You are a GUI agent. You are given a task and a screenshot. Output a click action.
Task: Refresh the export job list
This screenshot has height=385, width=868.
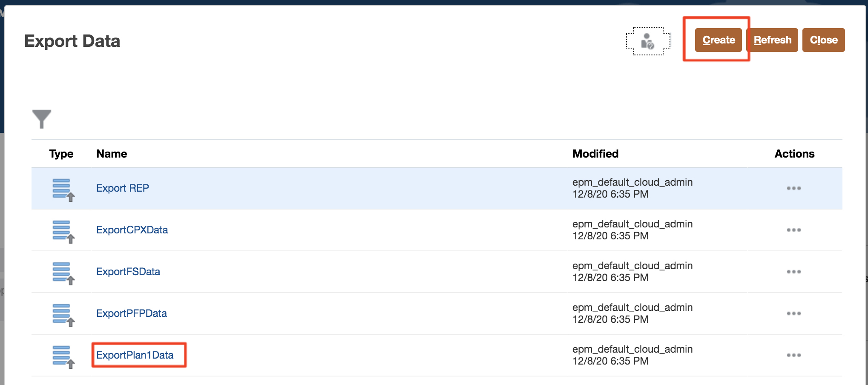click(x=772, y=40)
